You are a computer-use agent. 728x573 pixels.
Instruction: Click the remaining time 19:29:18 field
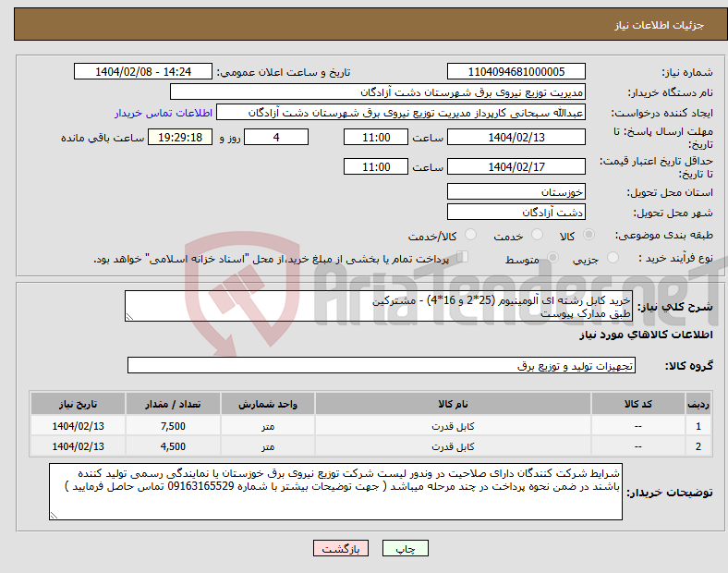(x=180, y=137)
